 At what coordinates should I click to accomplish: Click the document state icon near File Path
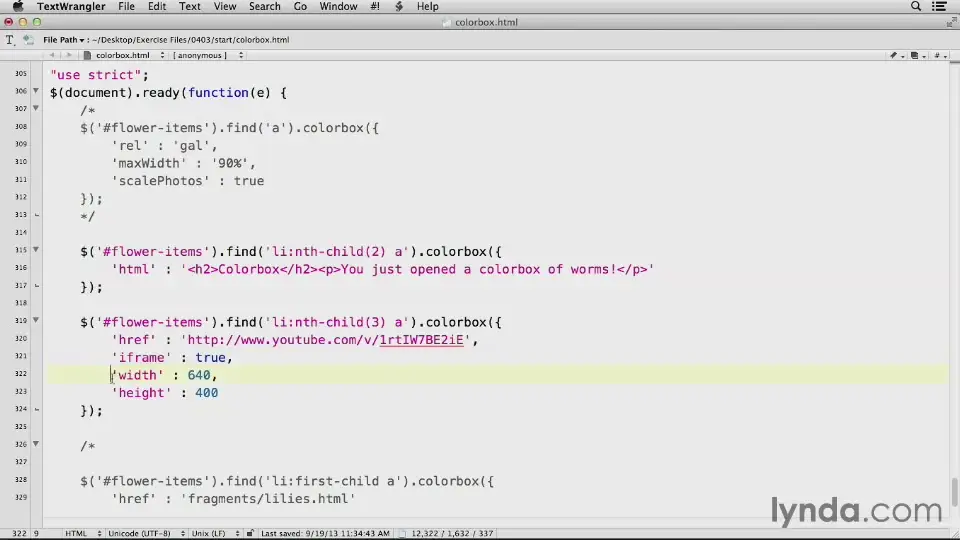pyautogui.click(x=28, y=40)
